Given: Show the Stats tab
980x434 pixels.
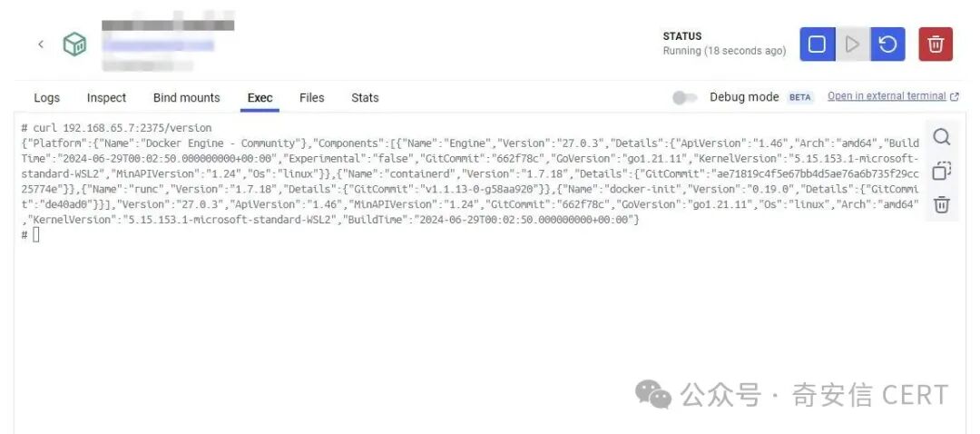Looking at the screenshot, I should pos(365,97).
